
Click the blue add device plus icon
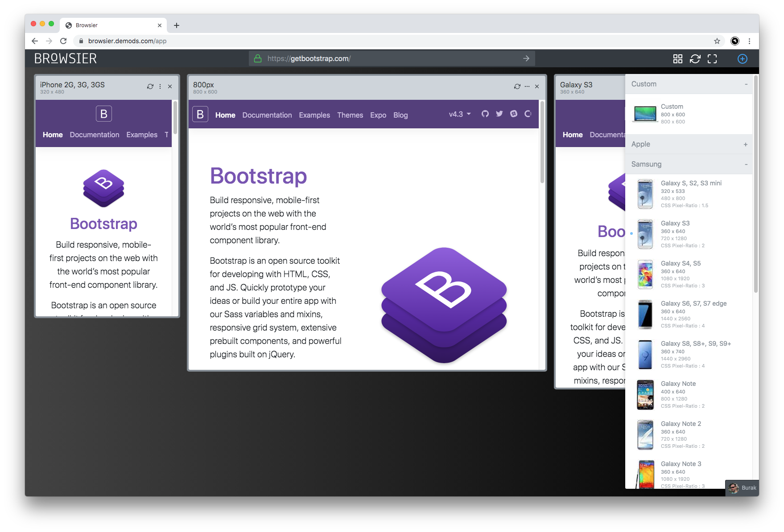[742, 59]
